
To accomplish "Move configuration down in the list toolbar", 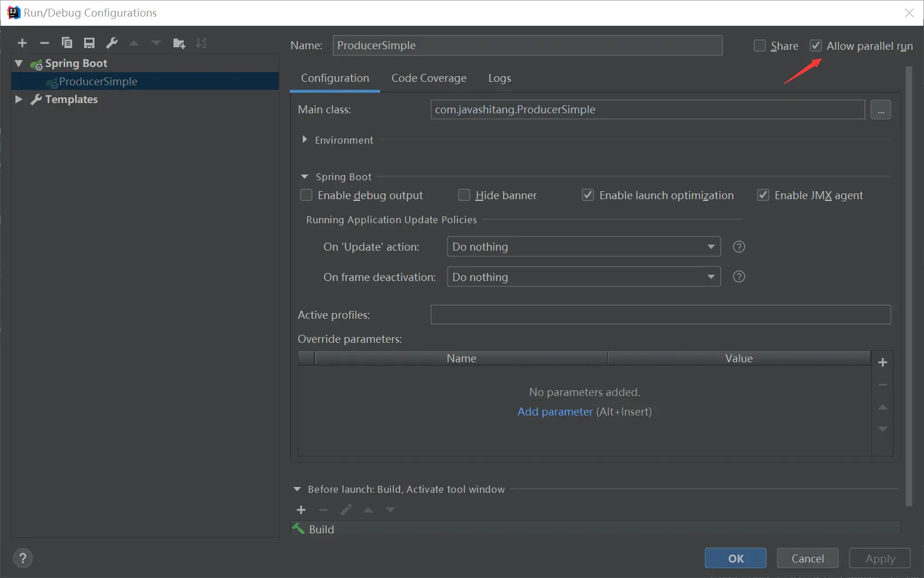I will pos(156,43).
